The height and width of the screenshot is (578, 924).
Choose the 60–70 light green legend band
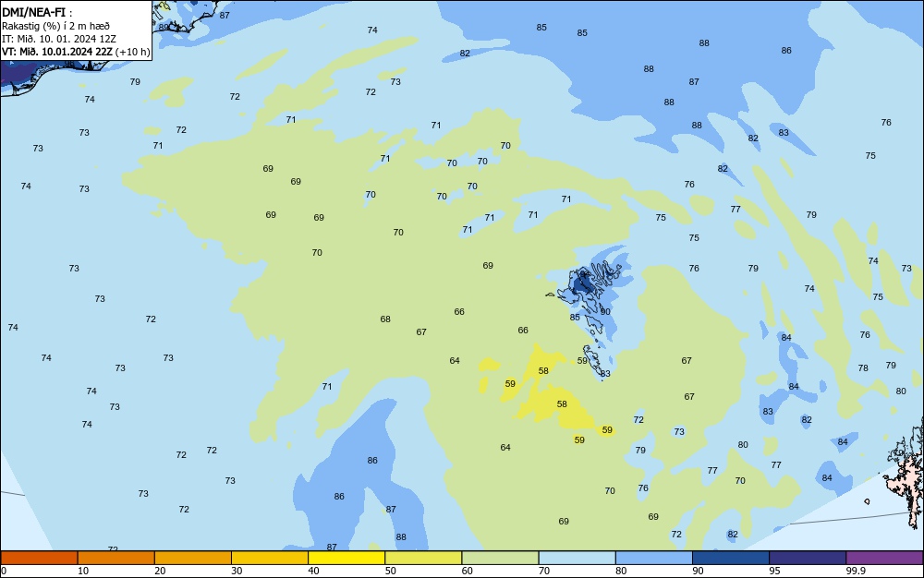500,558
